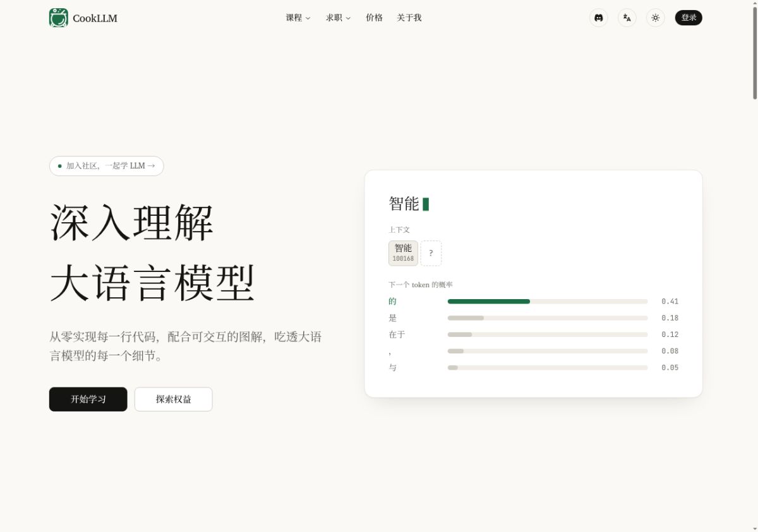Click the 加入社区，一起学 LLM pill link
Viewport: 758px width, 532px height.
(106, 166)
